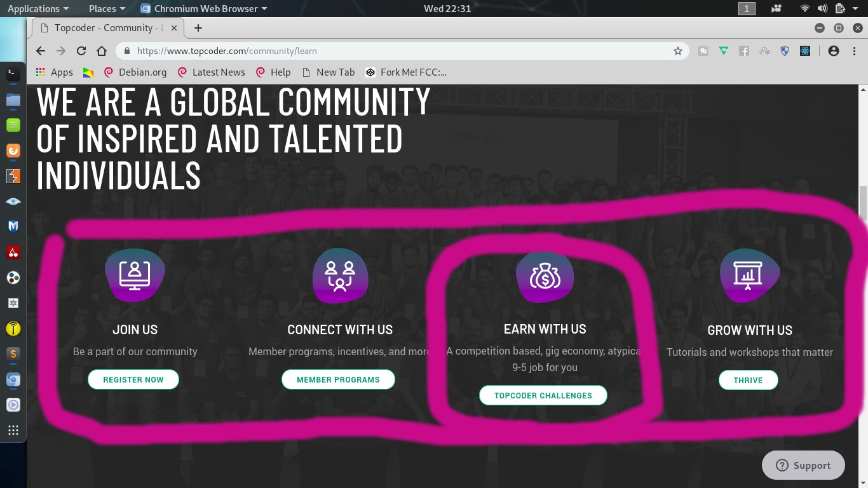Close the Topcoder tab
The width and height of the screenshot is (868, 488).
tap(174, 28)
